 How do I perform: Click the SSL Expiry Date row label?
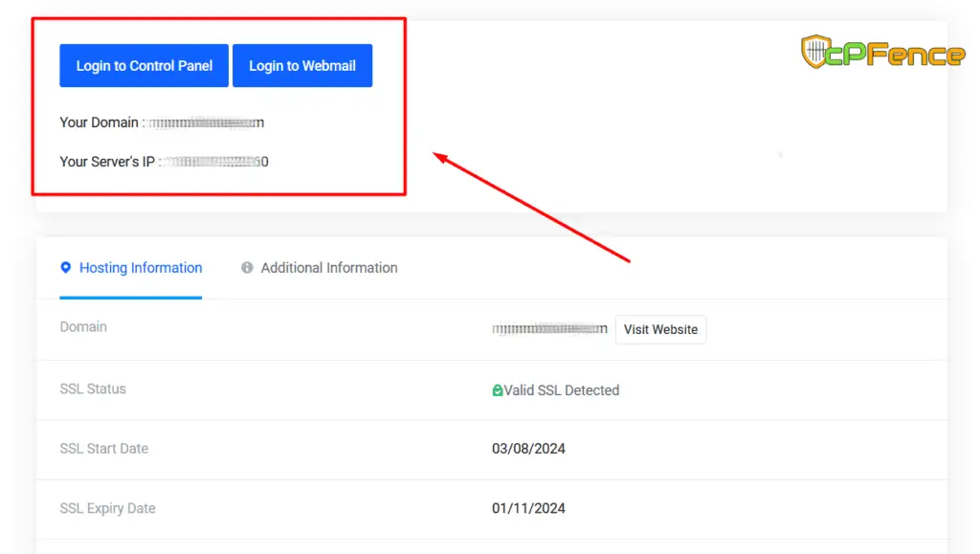pos(107,508)
